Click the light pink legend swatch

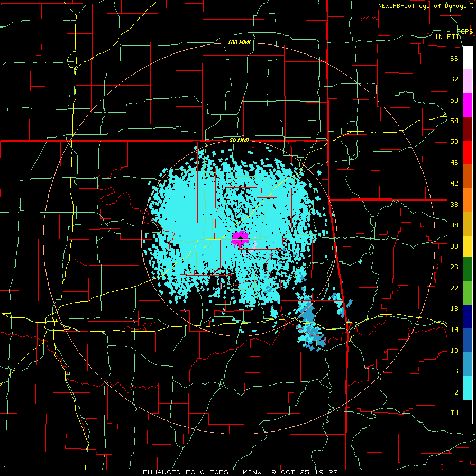(x=467, y=81)
